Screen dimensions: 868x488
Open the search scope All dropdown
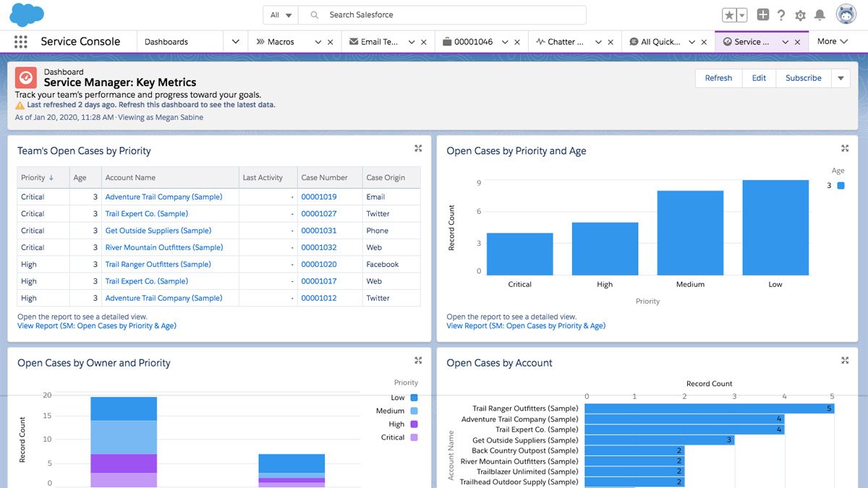[x=278, y=14]
